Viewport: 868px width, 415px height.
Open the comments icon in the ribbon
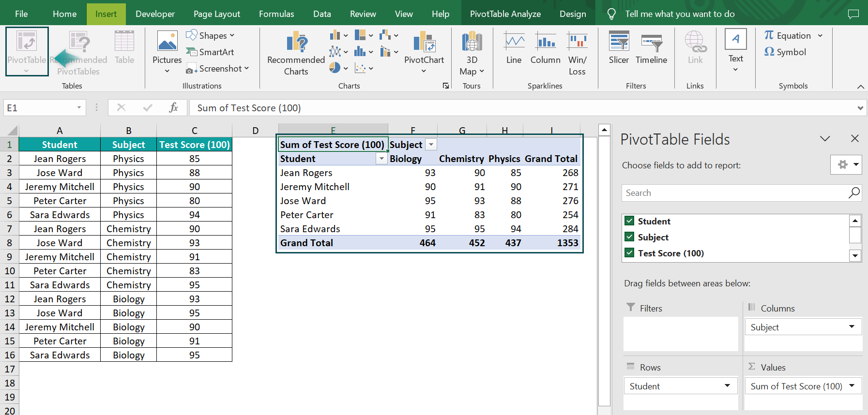click(x=853, y=14)
